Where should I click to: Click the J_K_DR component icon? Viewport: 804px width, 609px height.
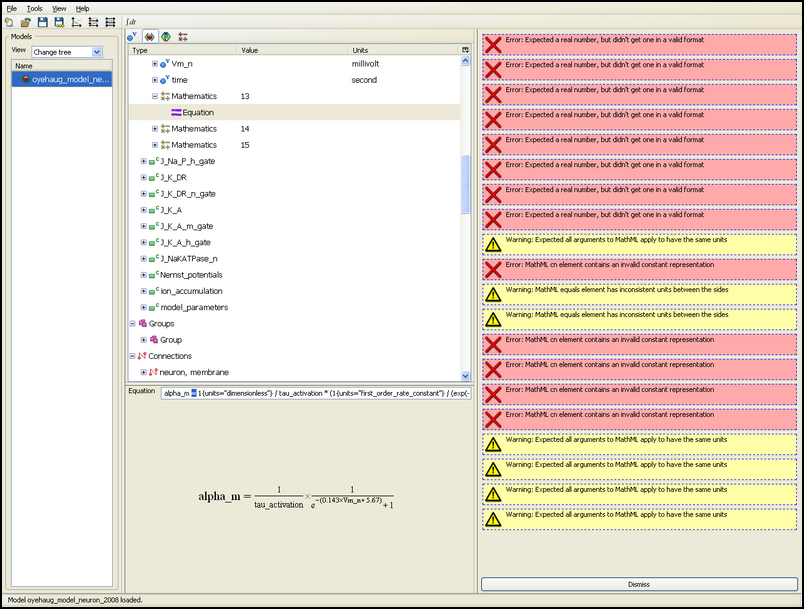point(154,177)
